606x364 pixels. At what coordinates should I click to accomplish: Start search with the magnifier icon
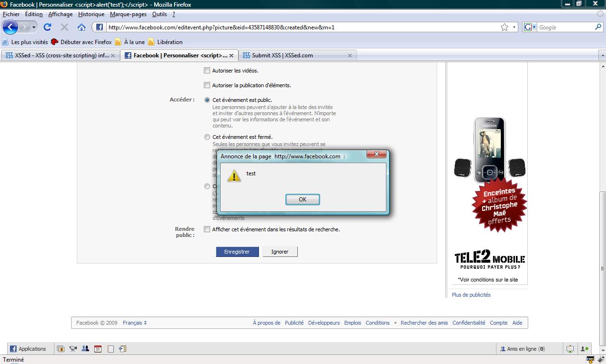(598, 27)
